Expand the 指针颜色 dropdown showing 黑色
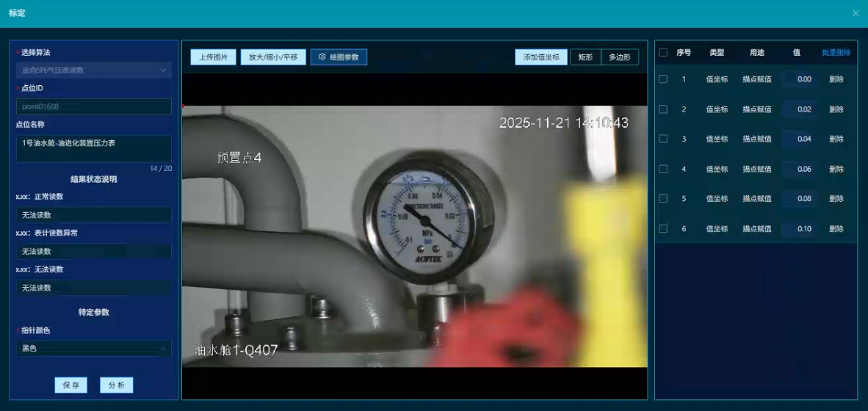This screenshot has width=868, height=411. click(x=93, y=349)
